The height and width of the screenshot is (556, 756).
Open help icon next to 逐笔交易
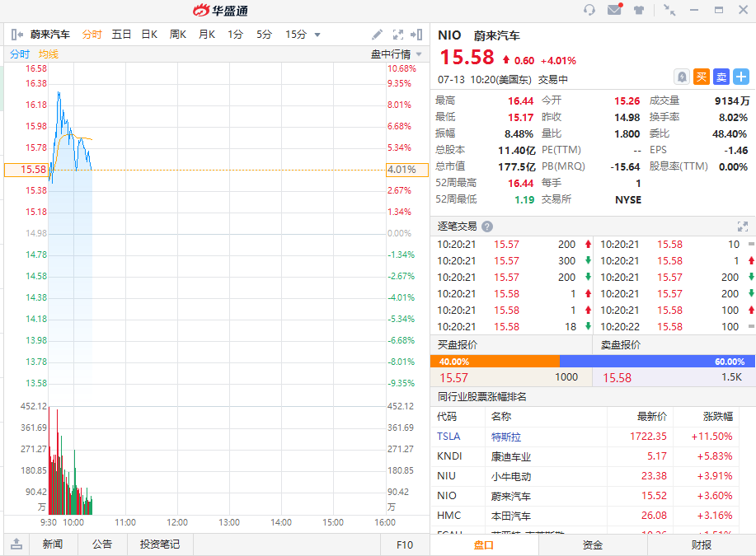[x=487, y=227]
